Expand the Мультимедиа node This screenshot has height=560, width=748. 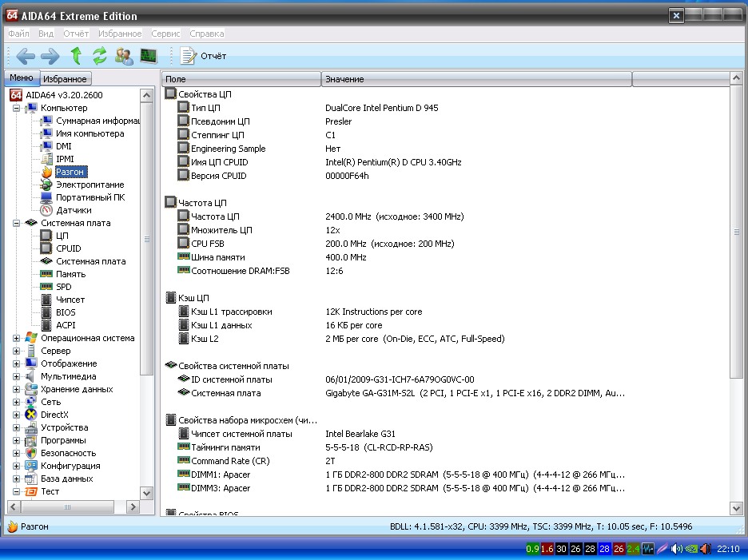16,376
